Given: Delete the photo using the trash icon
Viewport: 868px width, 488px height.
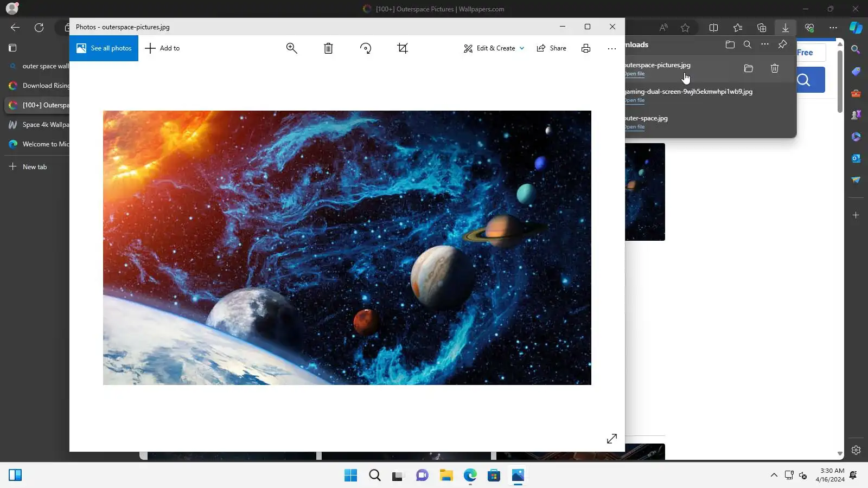Looking at the screenshot, I should pos(328,48).
